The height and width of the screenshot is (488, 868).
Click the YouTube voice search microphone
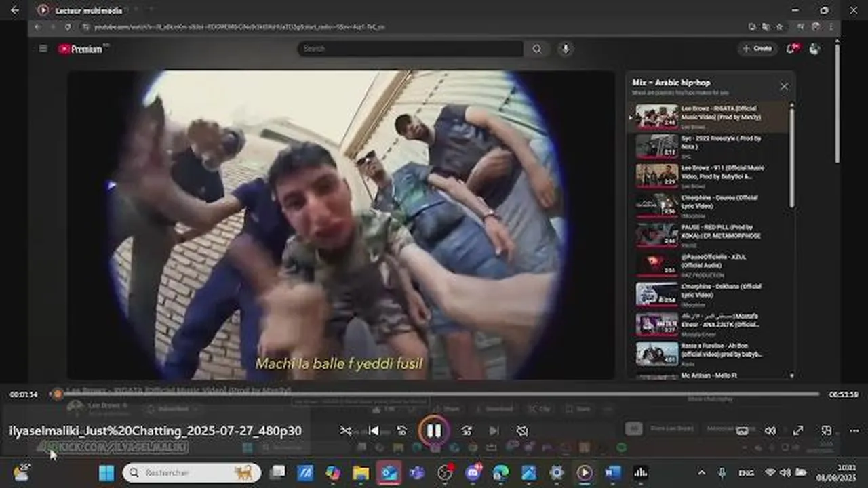(565, 49)
